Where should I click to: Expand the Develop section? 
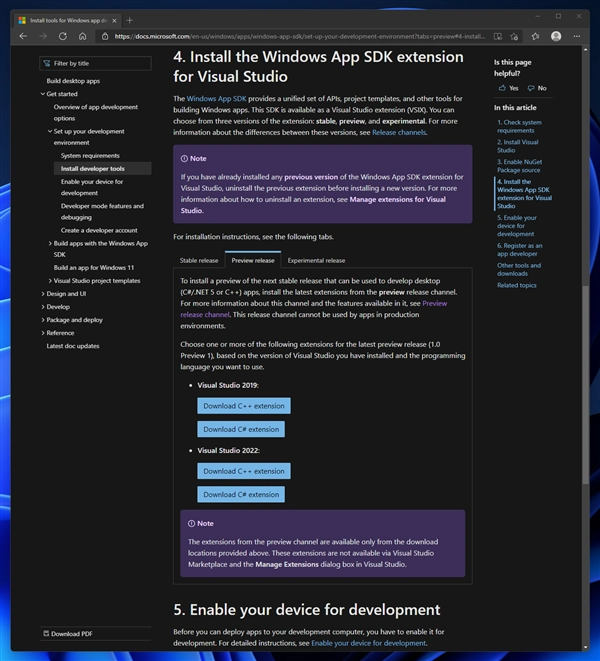(x=43, y=307)
